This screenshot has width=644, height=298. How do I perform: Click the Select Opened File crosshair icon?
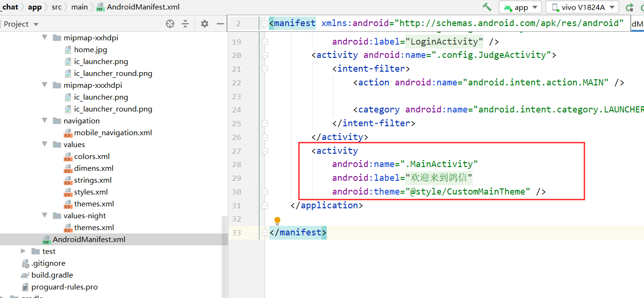(170, 23)
